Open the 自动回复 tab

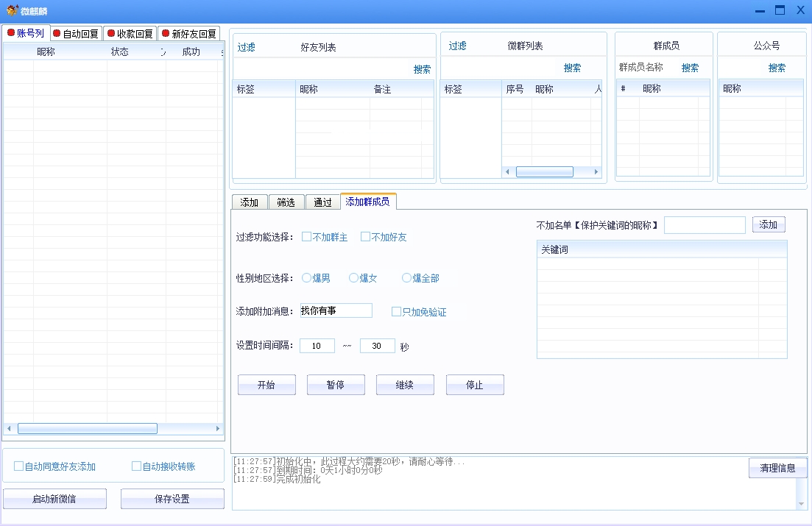click(x=76, y=34)
